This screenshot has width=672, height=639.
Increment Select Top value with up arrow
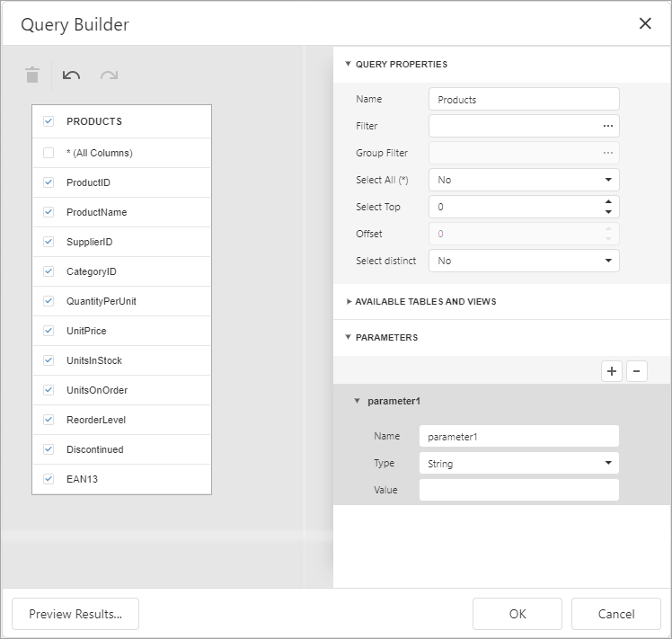coord(608,202)
